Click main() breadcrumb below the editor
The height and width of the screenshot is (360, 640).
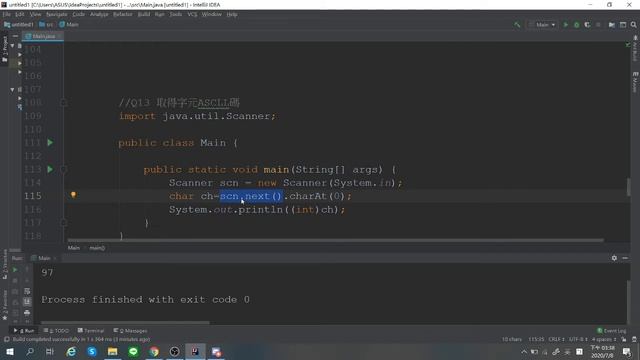(97, 248)
